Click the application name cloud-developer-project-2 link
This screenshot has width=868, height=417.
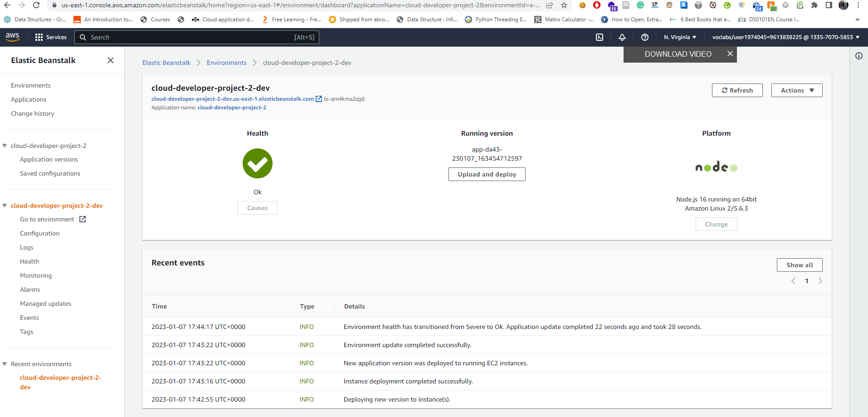232,108
